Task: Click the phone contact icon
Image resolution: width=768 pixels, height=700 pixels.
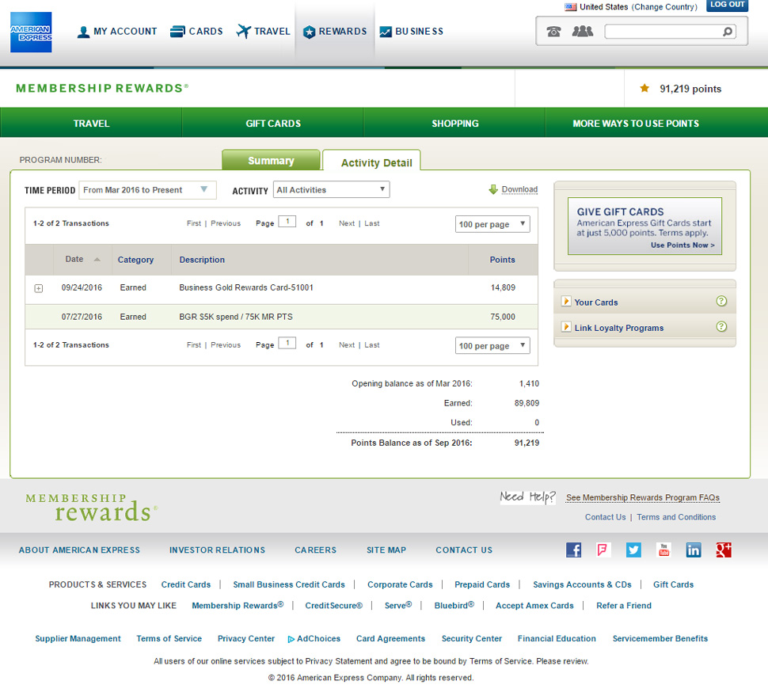Action: pyautogui.click(x=553, y=32)
